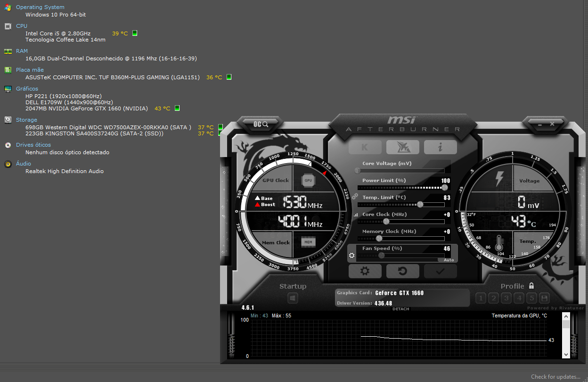Select profile slot 5
Screen dimensions: 588x382
[x=531, y=298]
